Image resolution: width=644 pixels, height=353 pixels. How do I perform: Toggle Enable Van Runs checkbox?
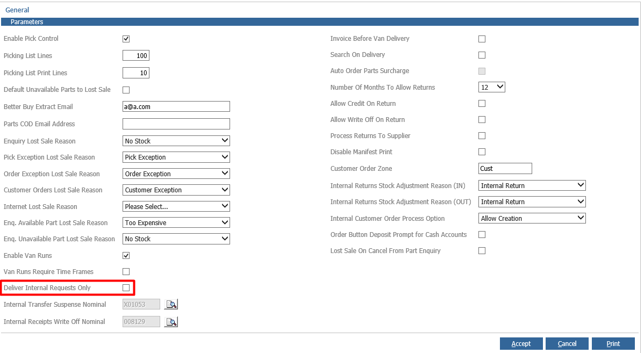(126, 255)
